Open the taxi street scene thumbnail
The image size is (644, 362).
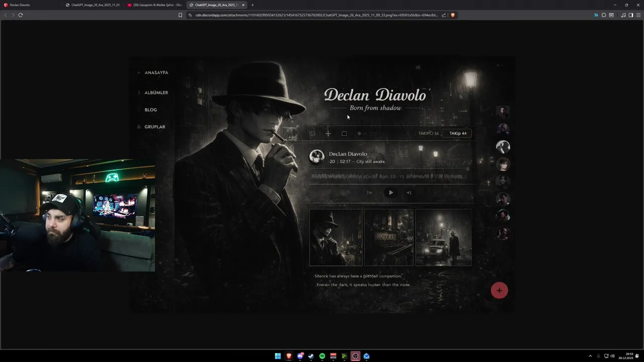444,237
